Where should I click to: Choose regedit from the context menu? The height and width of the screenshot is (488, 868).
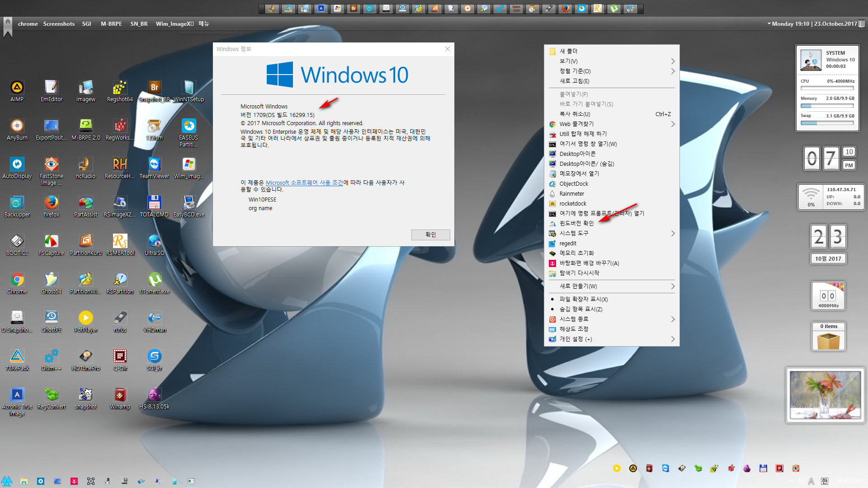[611, 243]
